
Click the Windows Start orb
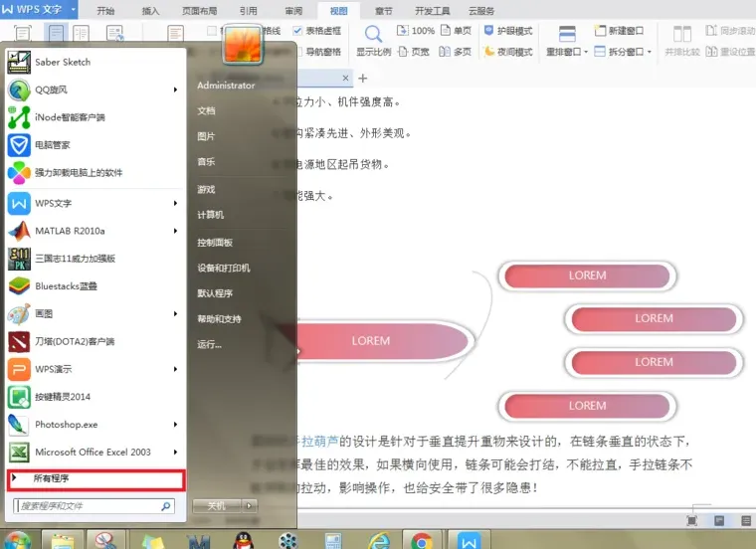click(x=17, y=541)
